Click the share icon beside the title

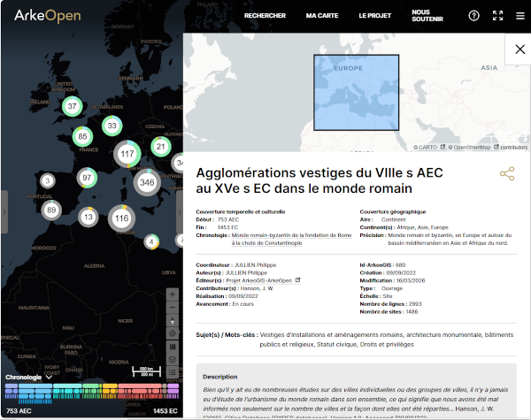[x=507, y=173]
